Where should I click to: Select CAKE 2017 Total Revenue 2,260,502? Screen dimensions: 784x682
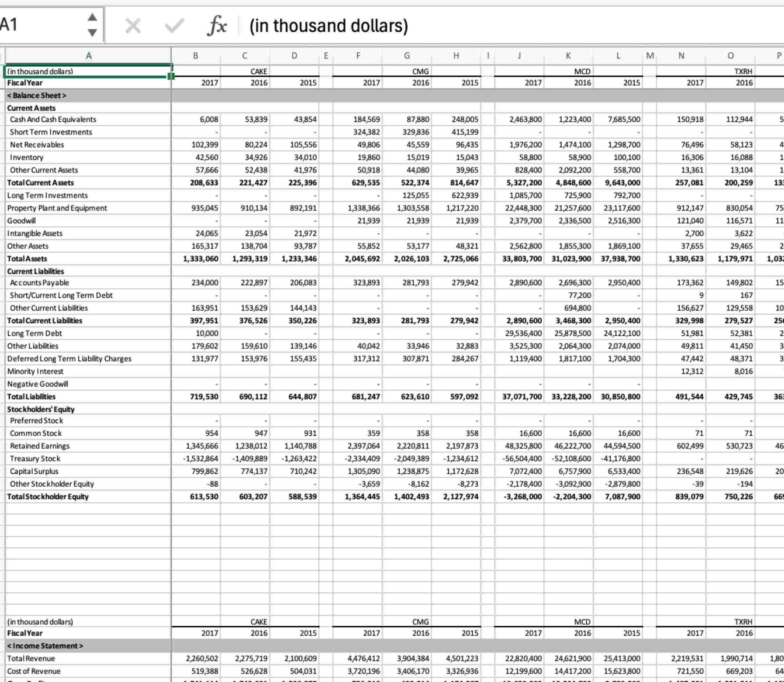click(196, 658)
